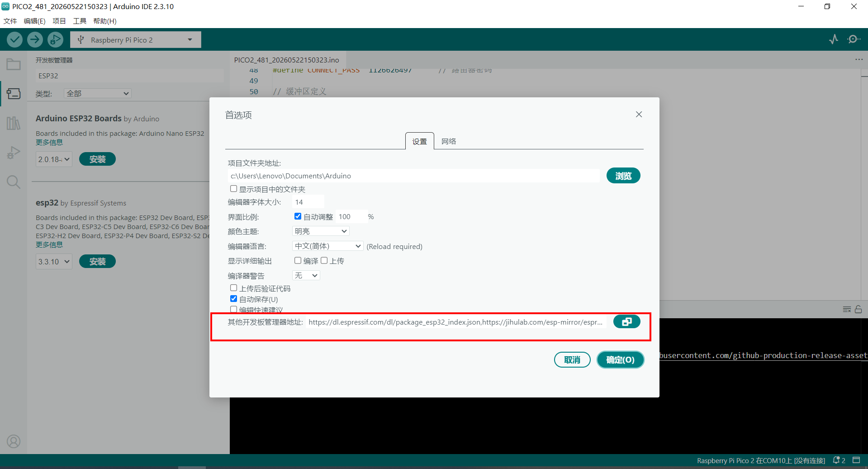Open 更多信息 link for Arduino ESP32 Boards
The image size is (868, 469).
pos(49,143)
